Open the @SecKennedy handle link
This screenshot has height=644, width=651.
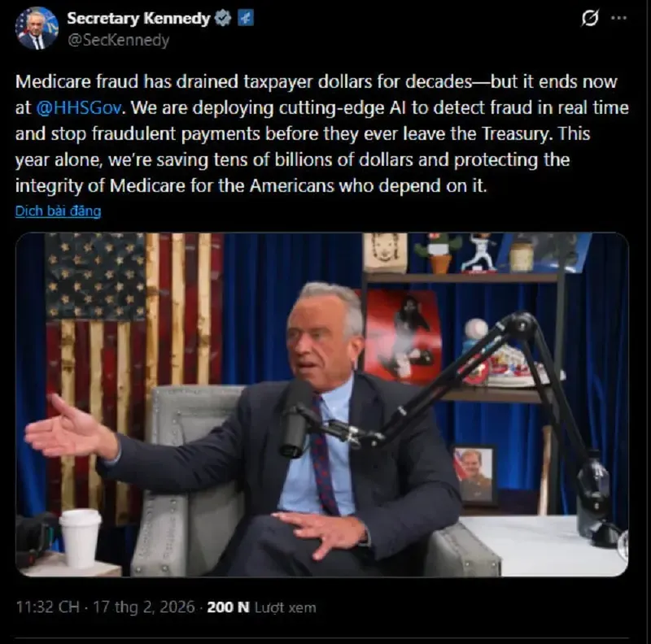pos(118,41)
